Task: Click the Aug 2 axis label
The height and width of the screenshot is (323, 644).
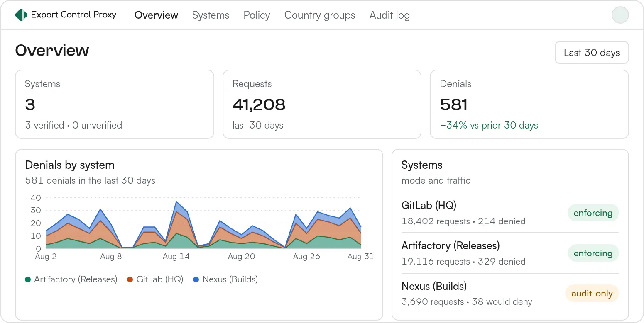Action: pos(46,257)
